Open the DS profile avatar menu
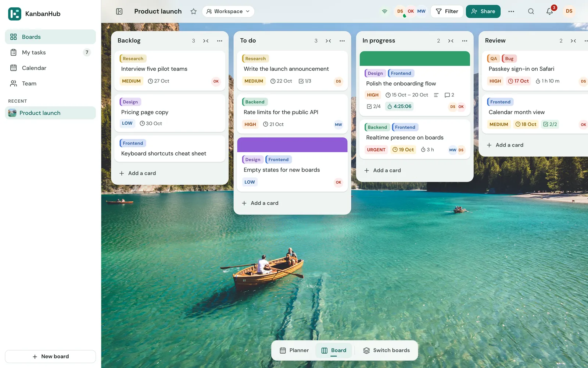Screen dimensions: 588x368 click(x=569, y=11)
